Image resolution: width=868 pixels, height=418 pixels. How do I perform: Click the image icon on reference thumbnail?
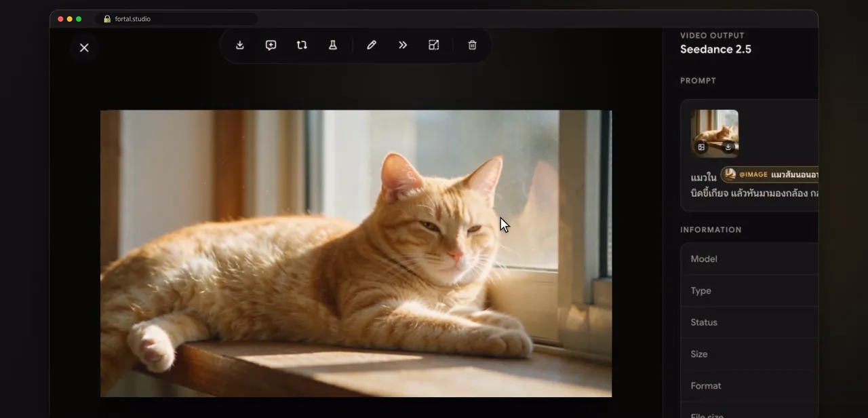[702, 147]
